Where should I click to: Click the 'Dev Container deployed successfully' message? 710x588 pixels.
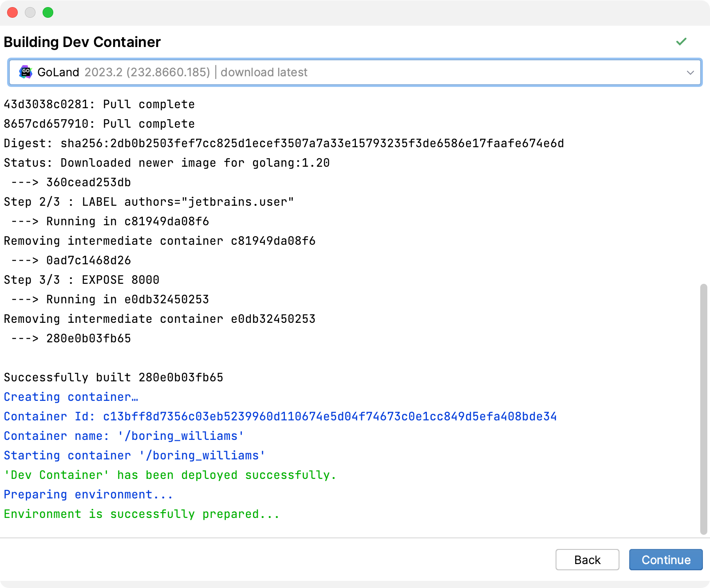point(170,475)
